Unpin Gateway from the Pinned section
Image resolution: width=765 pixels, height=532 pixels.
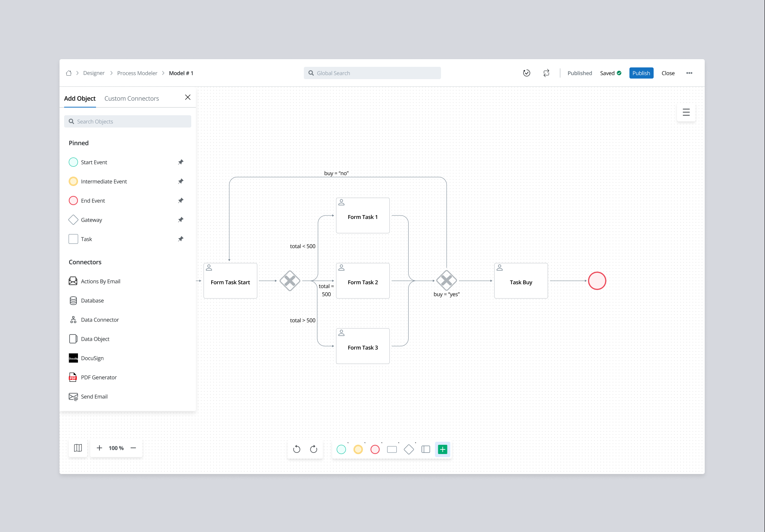click(180, 220)
